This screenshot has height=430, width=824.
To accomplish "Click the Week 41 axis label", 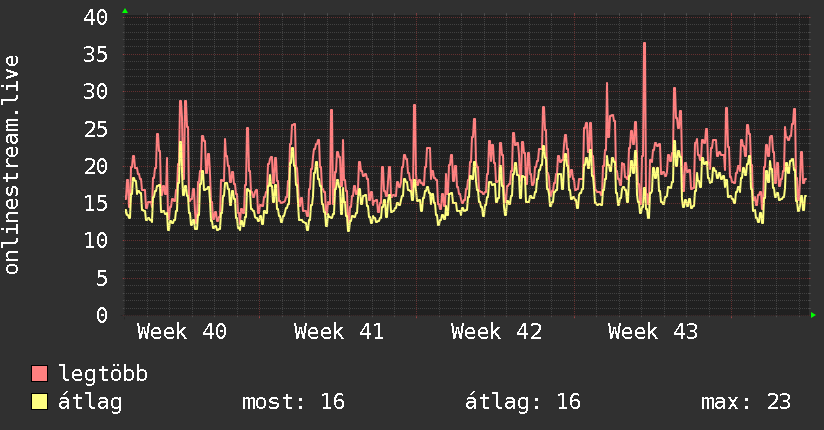I will (x=339, y=332).
